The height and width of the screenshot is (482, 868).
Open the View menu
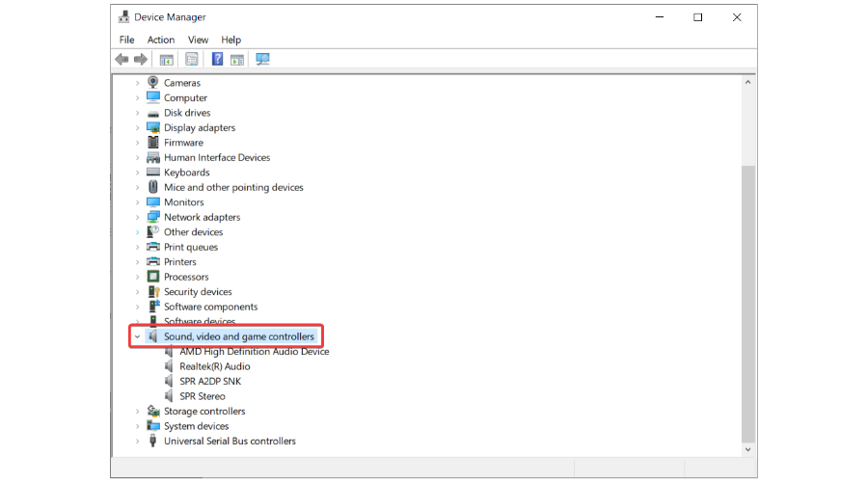click(198, 40)
